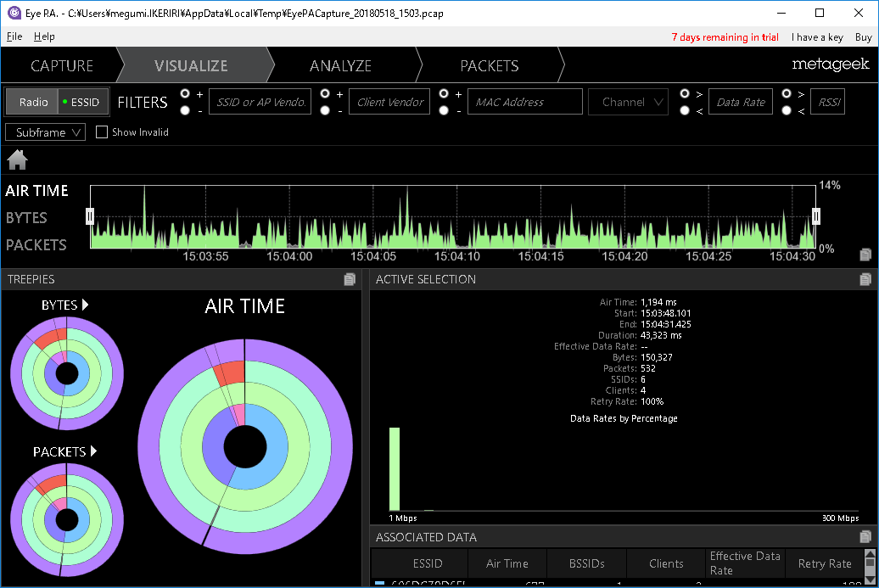Expand the PACKETS treepie arrow
Screen dimensions: 879x588
[x=93, y=451]
